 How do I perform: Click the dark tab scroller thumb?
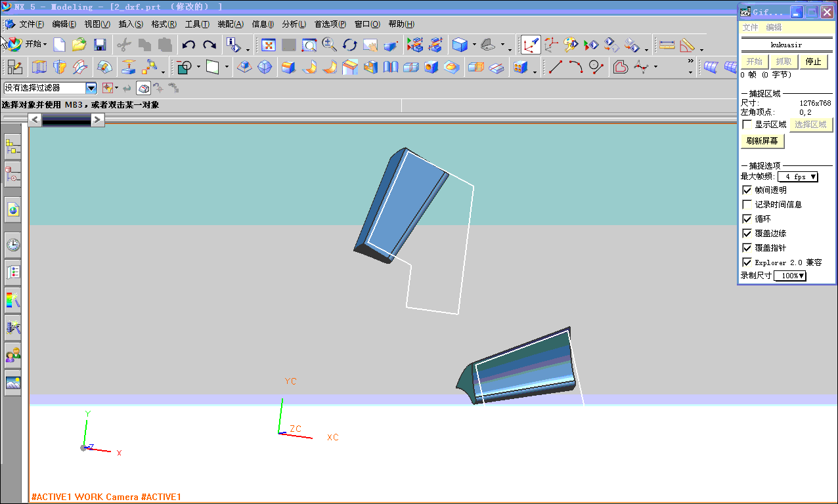66,119
